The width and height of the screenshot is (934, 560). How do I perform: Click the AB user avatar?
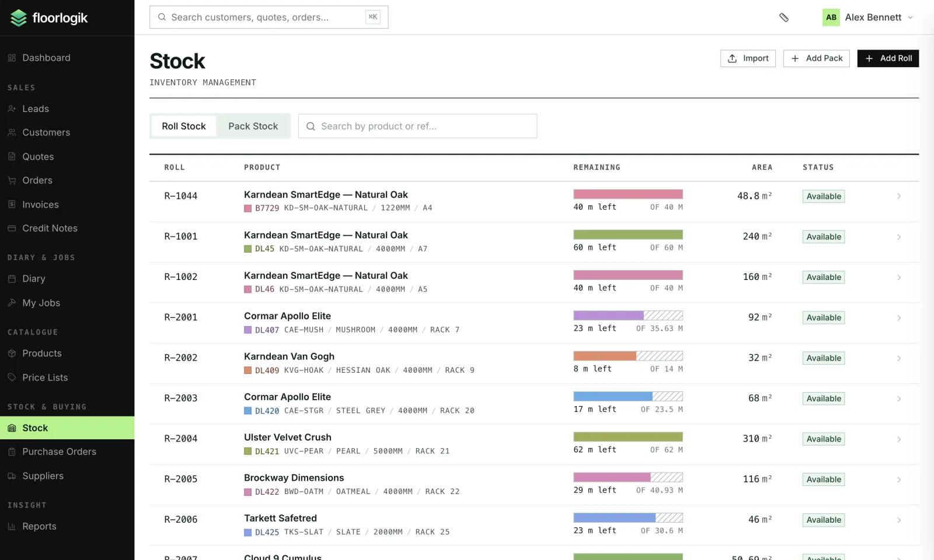(831, 17)
